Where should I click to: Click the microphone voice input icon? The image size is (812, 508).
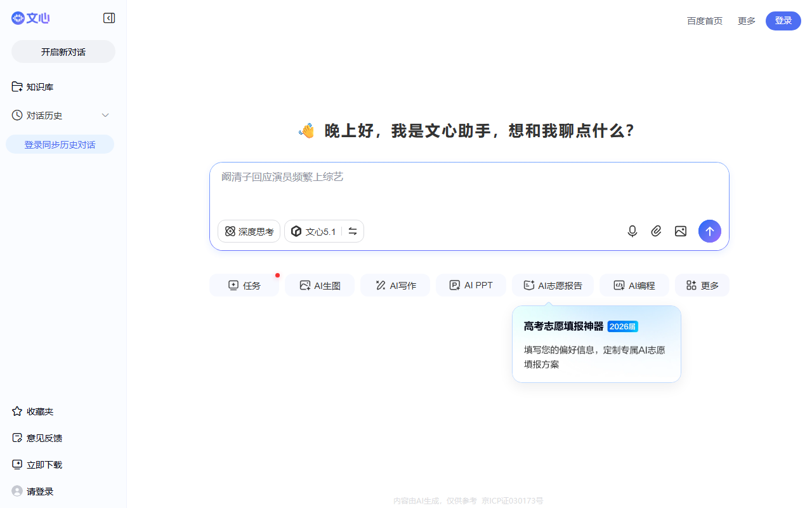pos(632,231)
